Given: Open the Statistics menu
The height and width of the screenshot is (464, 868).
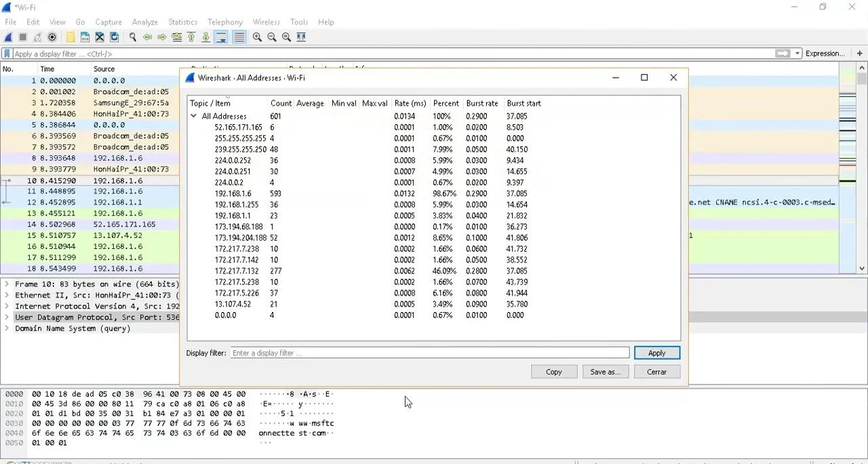Looking at the screenshot, I should 182,22.
